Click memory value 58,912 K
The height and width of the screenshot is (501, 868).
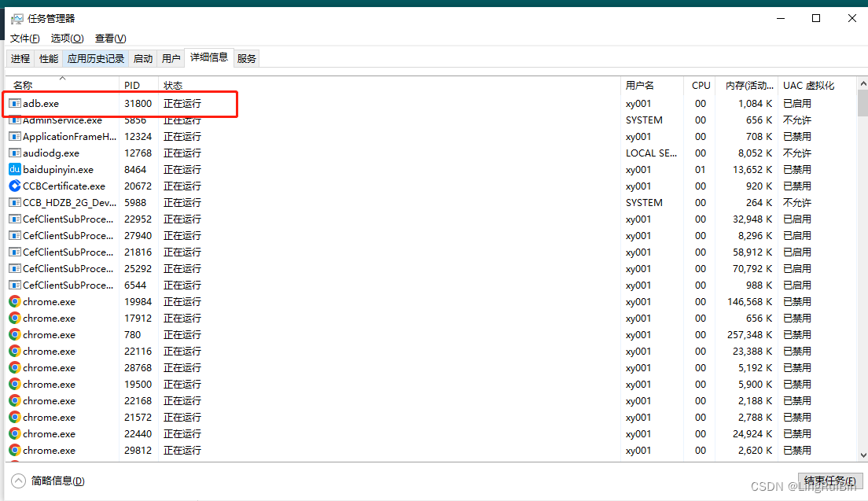click(x=752, y=252)
